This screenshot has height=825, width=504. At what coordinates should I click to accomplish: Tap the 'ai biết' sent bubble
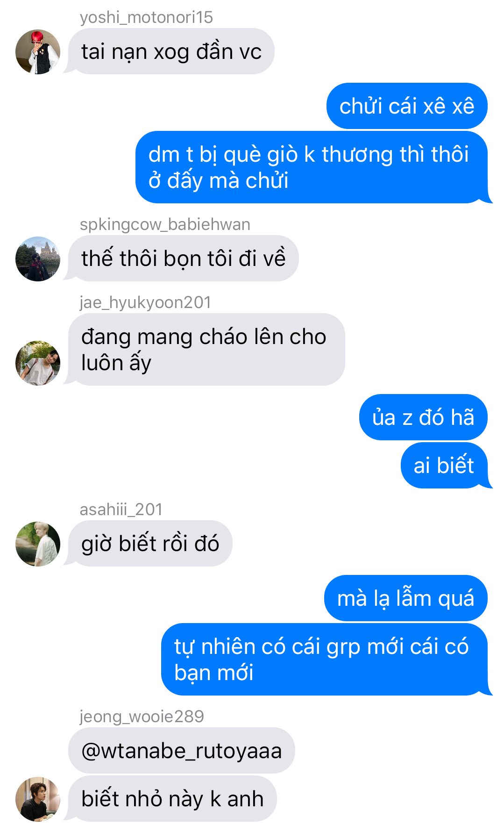point(444,466)
